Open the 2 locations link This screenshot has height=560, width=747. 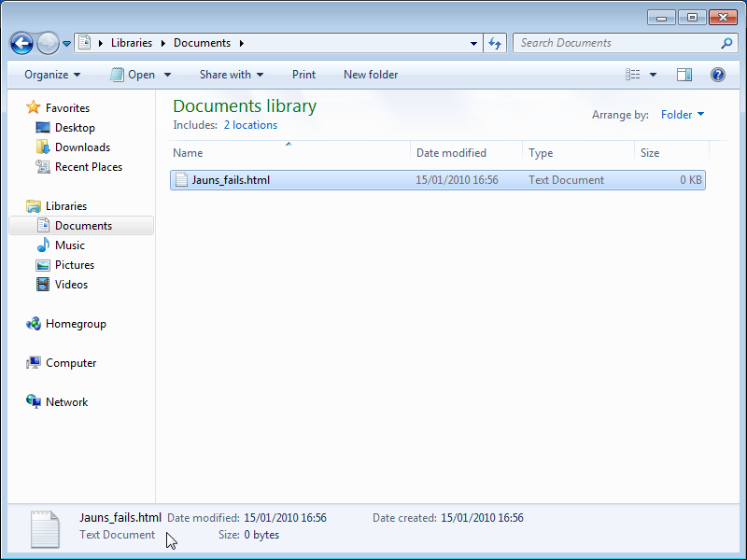coord(250,125)
